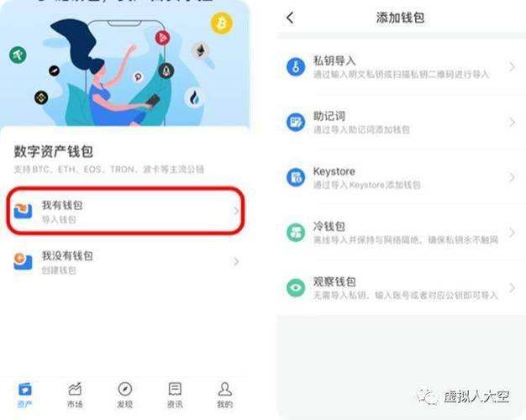Open the Keystore import icon
526x420 pixels.
(x=296, y=177)
